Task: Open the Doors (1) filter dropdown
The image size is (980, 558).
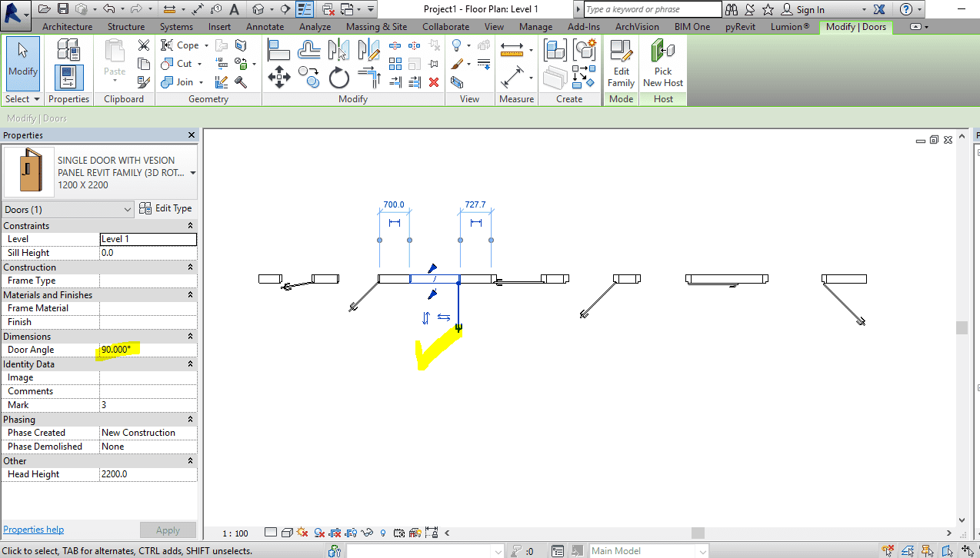Action: coord(128,209)
